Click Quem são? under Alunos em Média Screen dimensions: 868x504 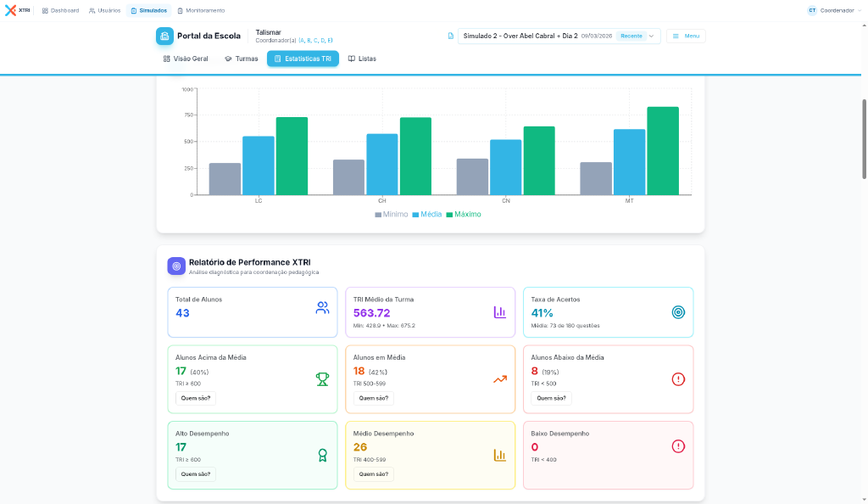click(374, 398)
